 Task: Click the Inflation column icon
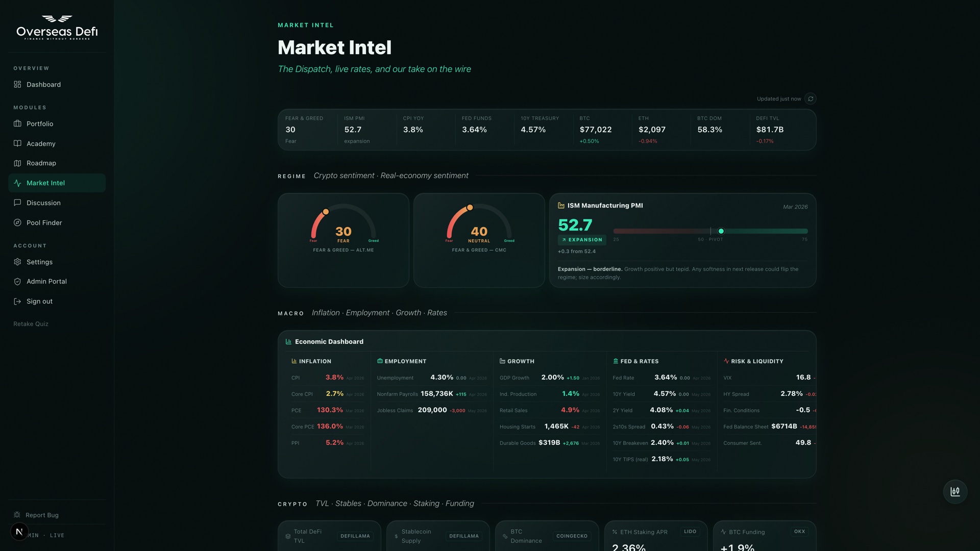point(294,361)
